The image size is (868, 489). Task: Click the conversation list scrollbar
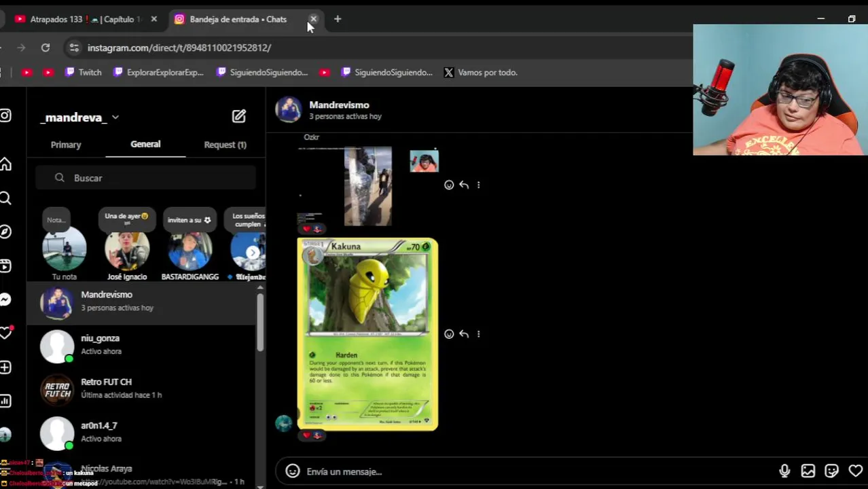[260, 323]
